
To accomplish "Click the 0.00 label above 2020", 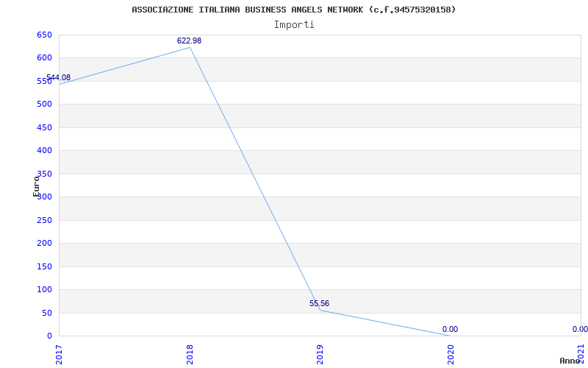I will (450, 329).
